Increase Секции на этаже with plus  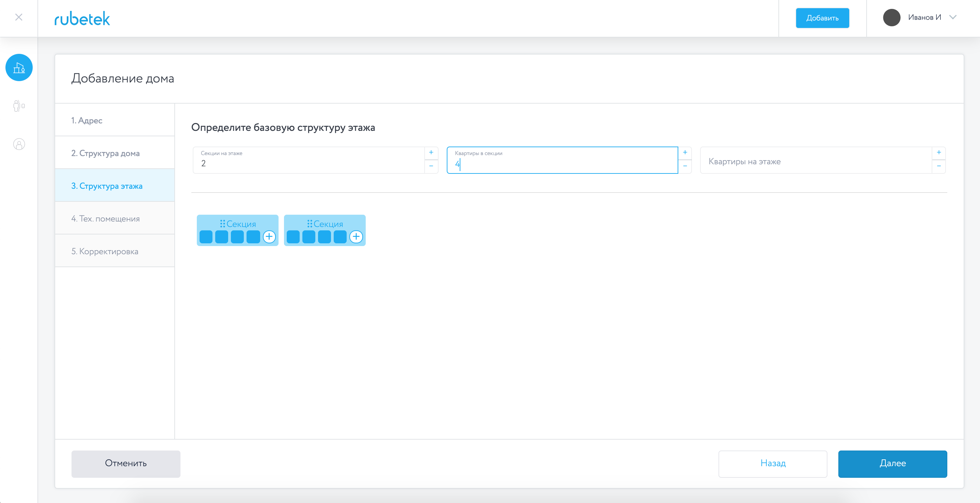tap(431, 153)
